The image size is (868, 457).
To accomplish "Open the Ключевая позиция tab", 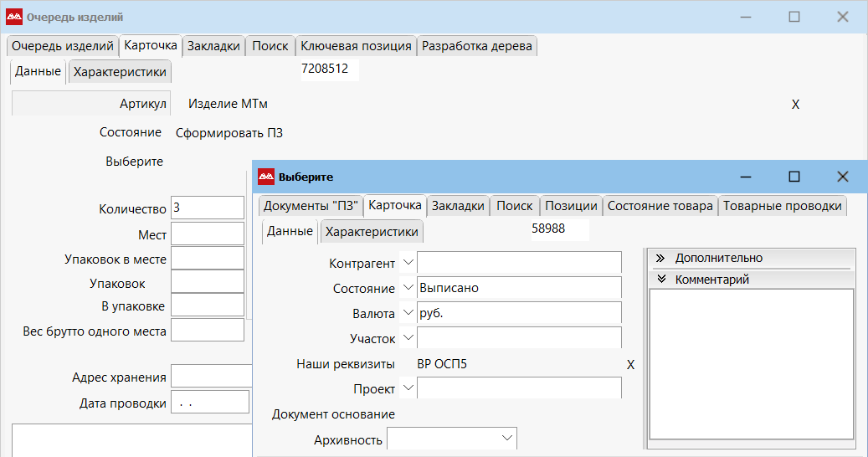I will click(x=356, y=46).
